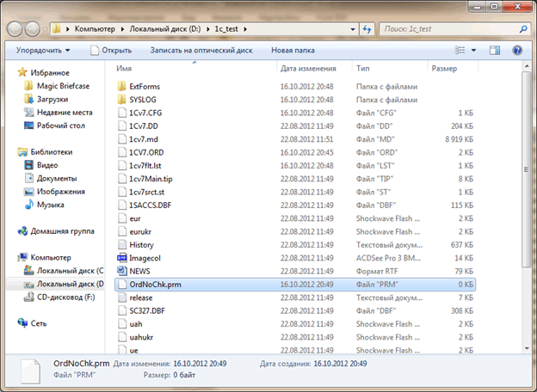The image size is (537, 392).
Task: Click the file list scroll-up arrow
Action: click(527, 65)
